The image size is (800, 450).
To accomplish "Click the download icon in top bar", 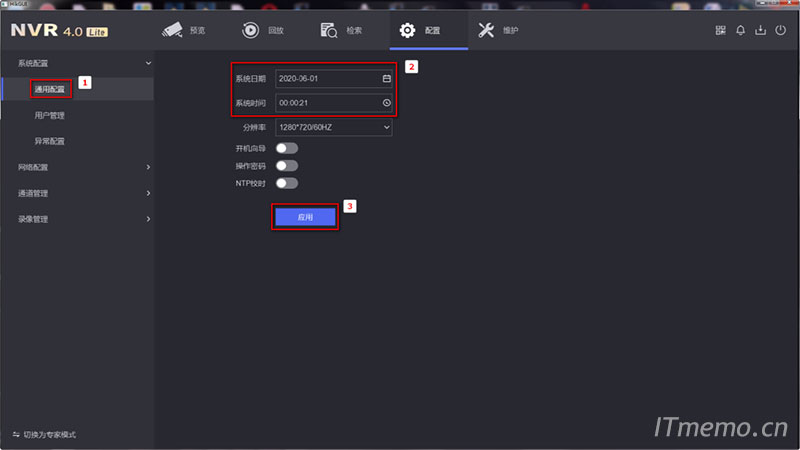I will click(760, 30).
